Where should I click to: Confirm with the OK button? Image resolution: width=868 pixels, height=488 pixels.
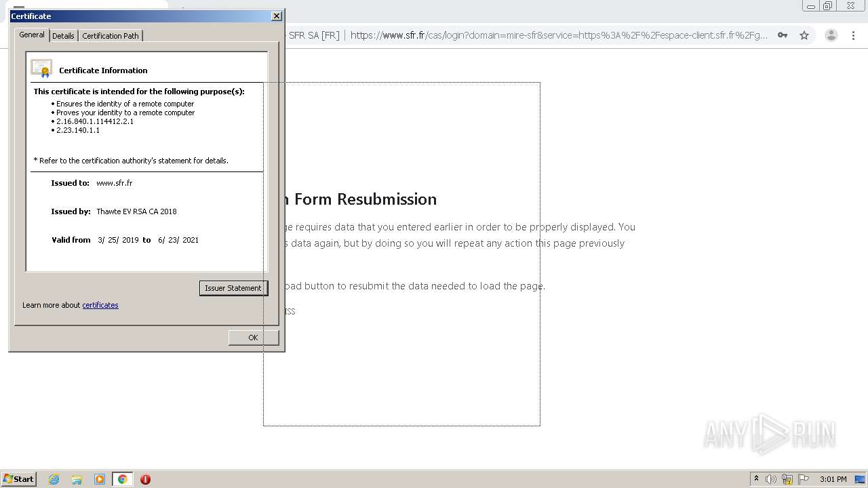(253, 338)
